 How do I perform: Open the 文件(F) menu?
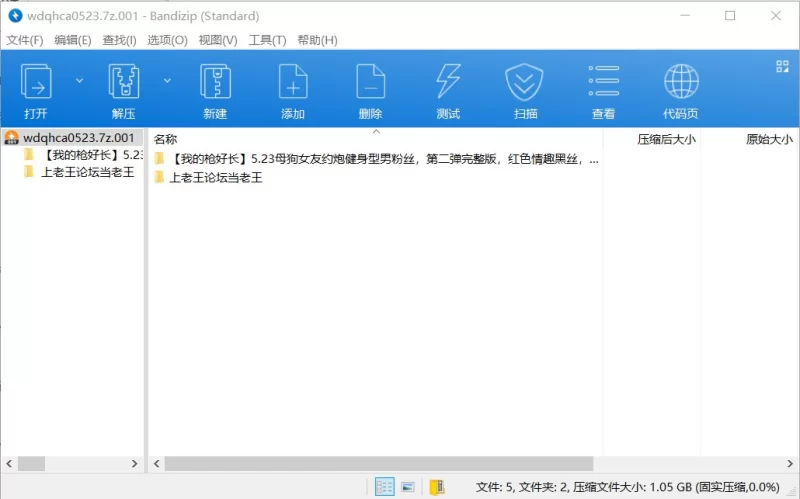tap(24, 40)
